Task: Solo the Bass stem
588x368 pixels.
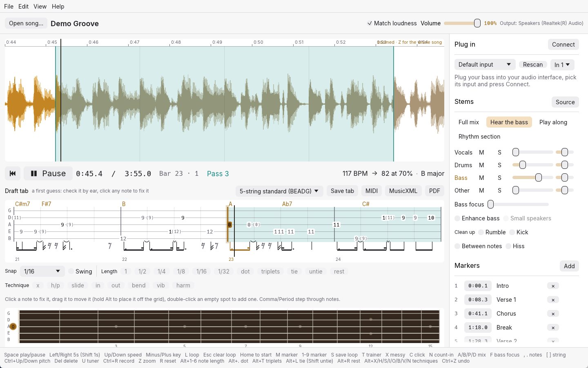Action: click(499, 178)
